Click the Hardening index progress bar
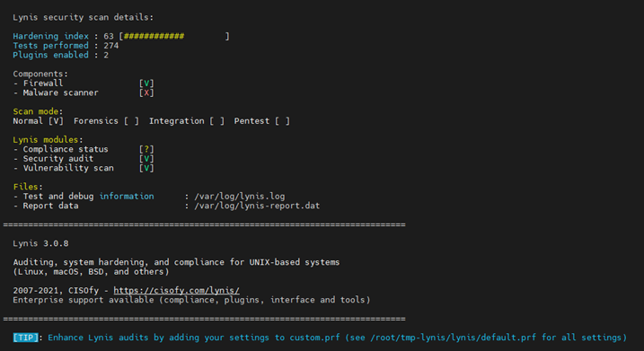This screenshot has width=644, height=351. [174, 36]
